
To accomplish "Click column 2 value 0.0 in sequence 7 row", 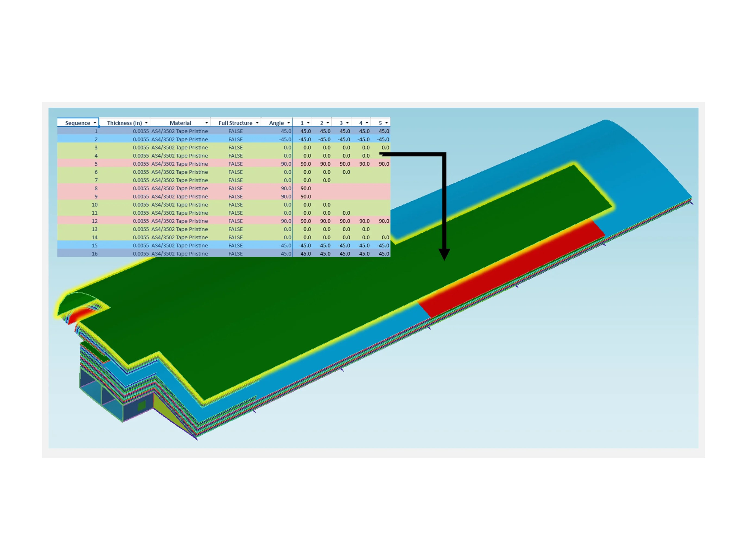I will [327, 180].
